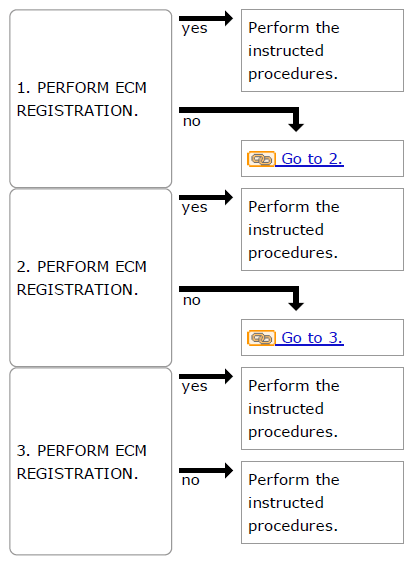This screenshot has height=565, width=413.
Task: Click step 3 no result procedures box
Action: 322,502
